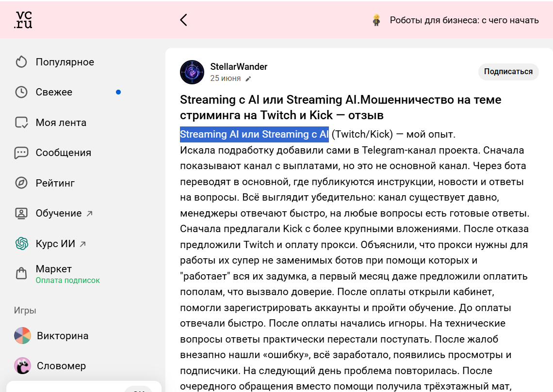This screenshot has width=553, height=392.
Task: Click the post date "25 июня"
Action: point(226,78)
